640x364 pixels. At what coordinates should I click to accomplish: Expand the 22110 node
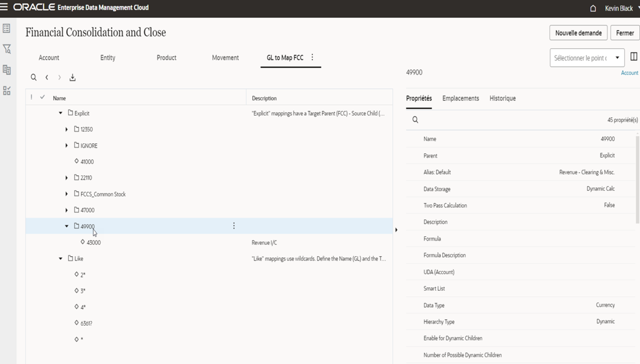(x=67, y=178)
